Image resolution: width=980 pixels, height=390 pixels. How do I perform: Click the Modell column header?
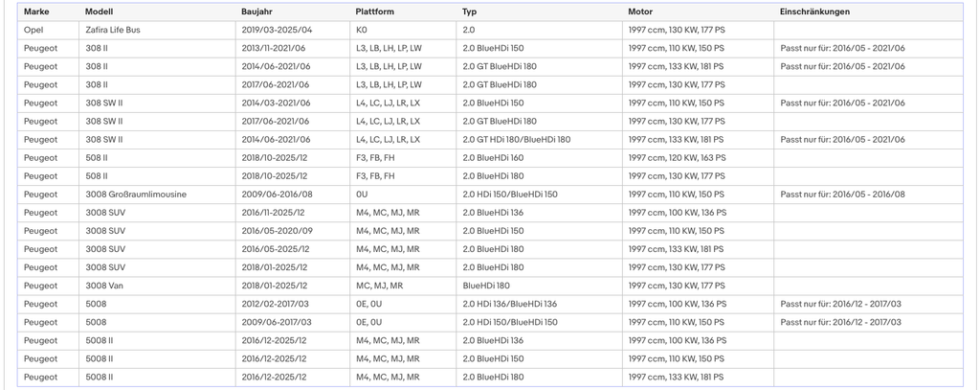tap(157, 11)
